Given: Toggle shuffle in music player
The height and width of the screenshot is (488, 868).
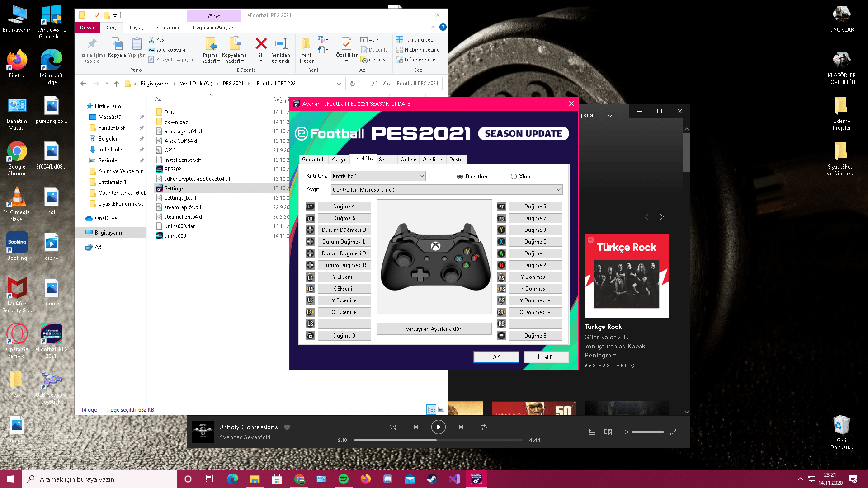Looking at the screenshot, I should point(393,427).
